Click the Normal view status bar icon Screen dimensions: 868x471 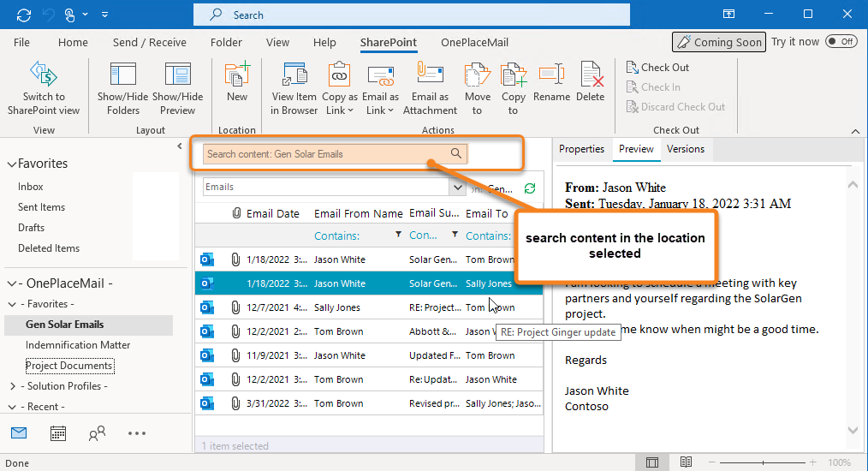pyautogui.click(x=652, y=462)
